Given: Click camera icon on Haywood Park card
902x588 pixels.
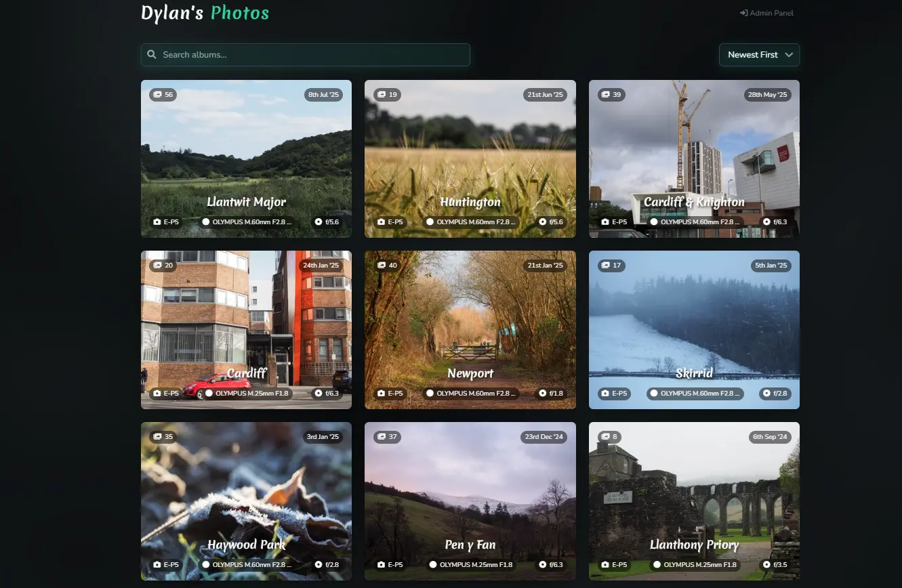Looking at the screenshot, I should (157, 565).
